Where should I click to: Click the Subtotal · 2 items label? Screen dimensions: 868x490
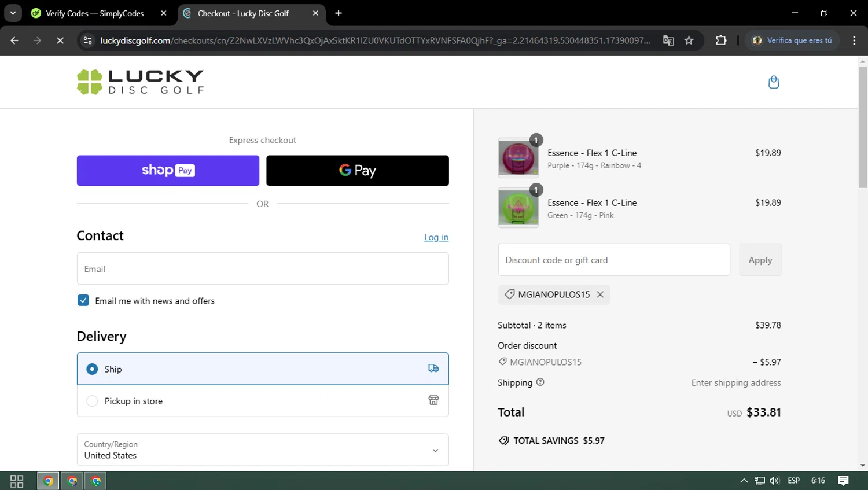pos(532,325)
